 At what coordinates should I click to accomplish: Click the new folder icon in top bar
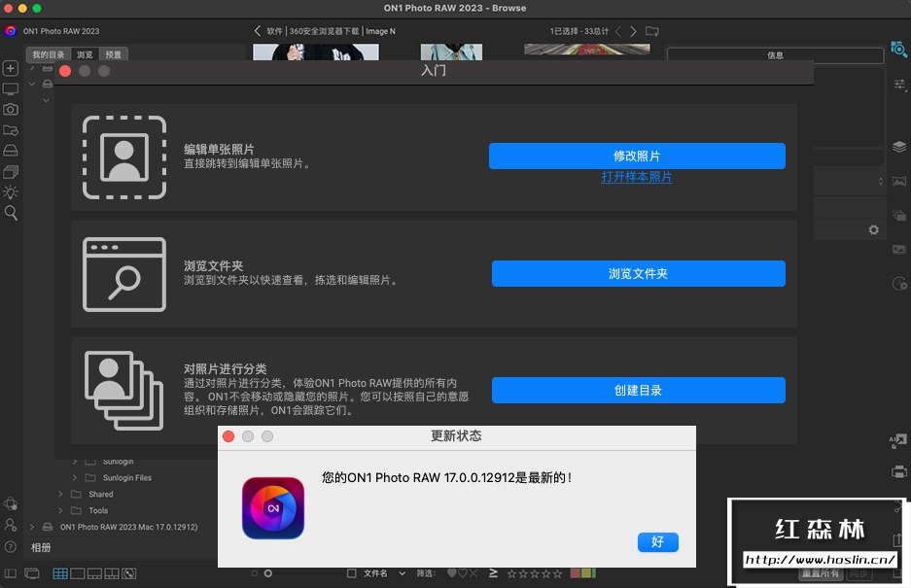tap(652, 31)
